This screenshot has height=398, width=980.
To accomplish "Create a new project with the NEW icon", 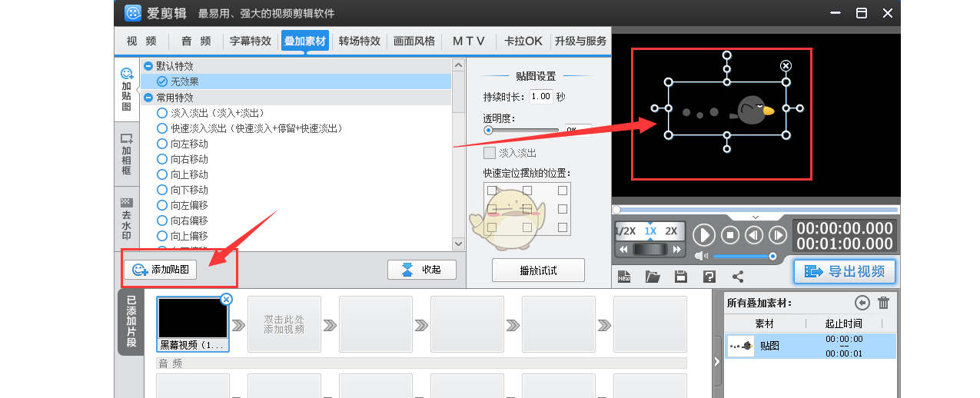I will click(x=624, y=277).
